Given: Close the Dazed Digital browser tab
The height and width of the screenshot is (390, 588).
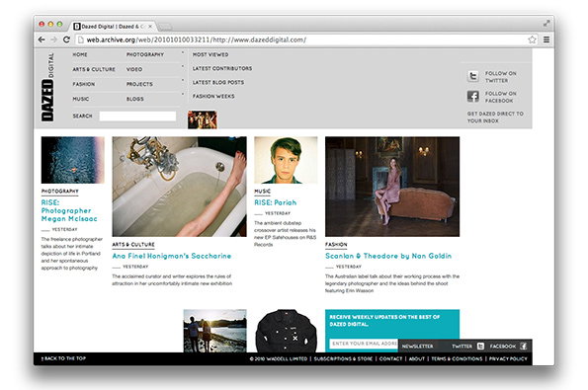Looking at the screenshot, I should coord(150,27).
